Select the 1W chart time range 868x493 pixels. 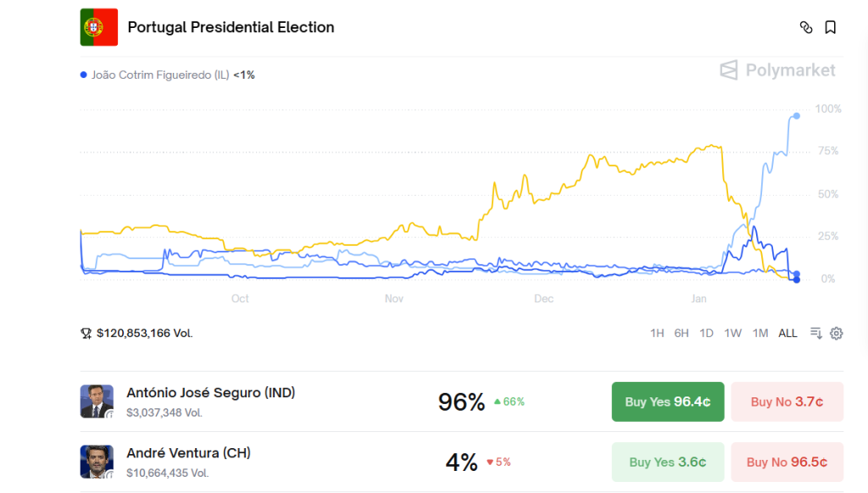coord(733,333)
